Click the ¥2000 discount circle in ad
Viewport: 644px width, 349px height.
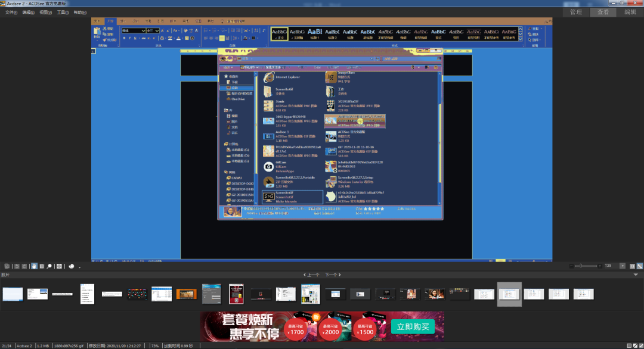[x=330, y=330]
